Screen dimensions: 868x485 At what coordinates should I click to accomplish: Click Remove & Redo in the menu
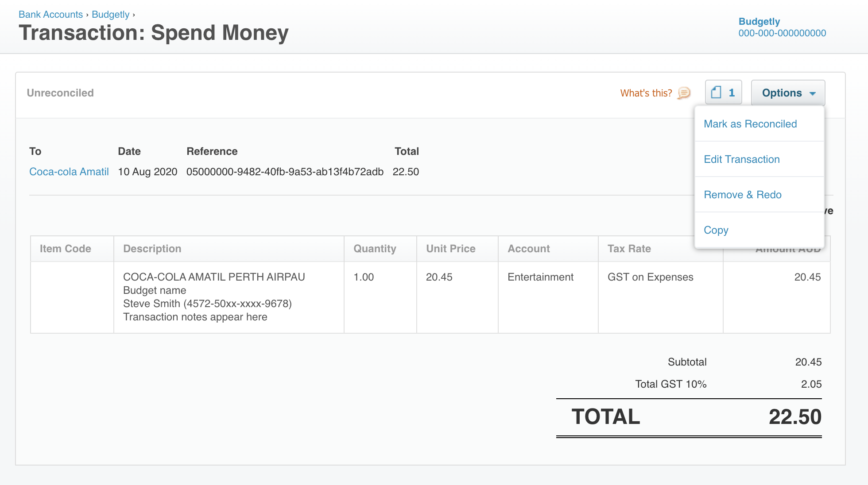point(743,195)
